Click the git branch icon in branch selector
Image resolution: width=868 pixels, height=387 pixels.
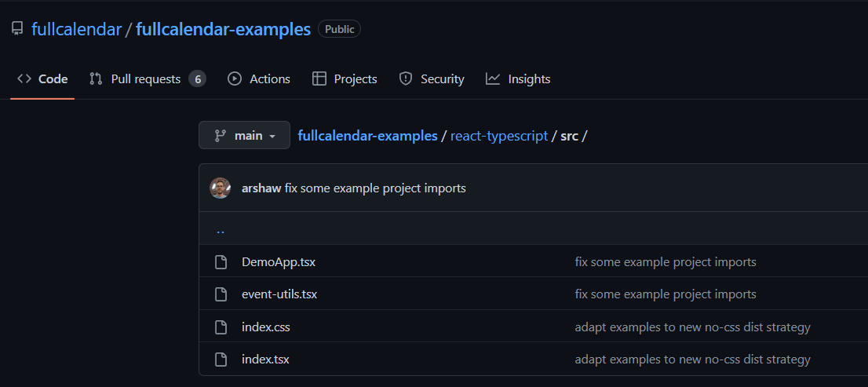pyautogui.click(x=221, y=135)
